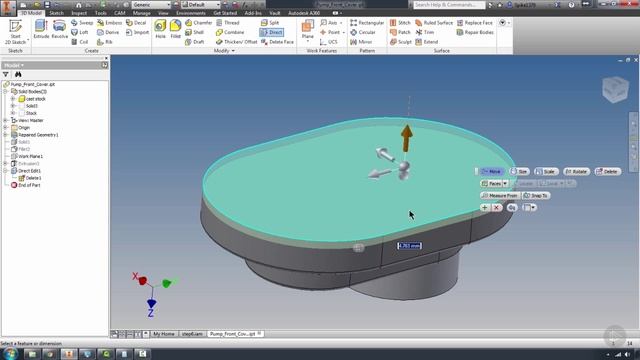This screenshot has height=360, width=640.
Task: Activate the Coil tool
Action: pyautogui.click(x=80, y=42)
